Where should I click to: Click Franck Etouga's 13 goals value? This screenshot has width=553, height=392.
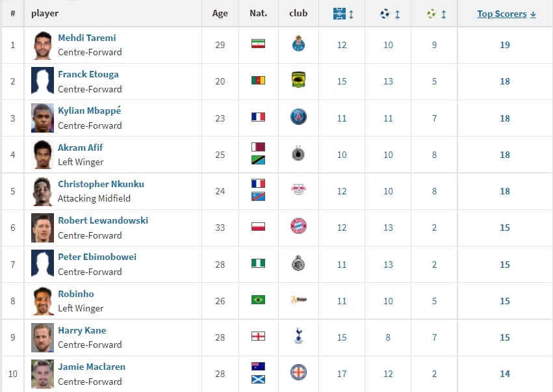(x=388, y=81)
